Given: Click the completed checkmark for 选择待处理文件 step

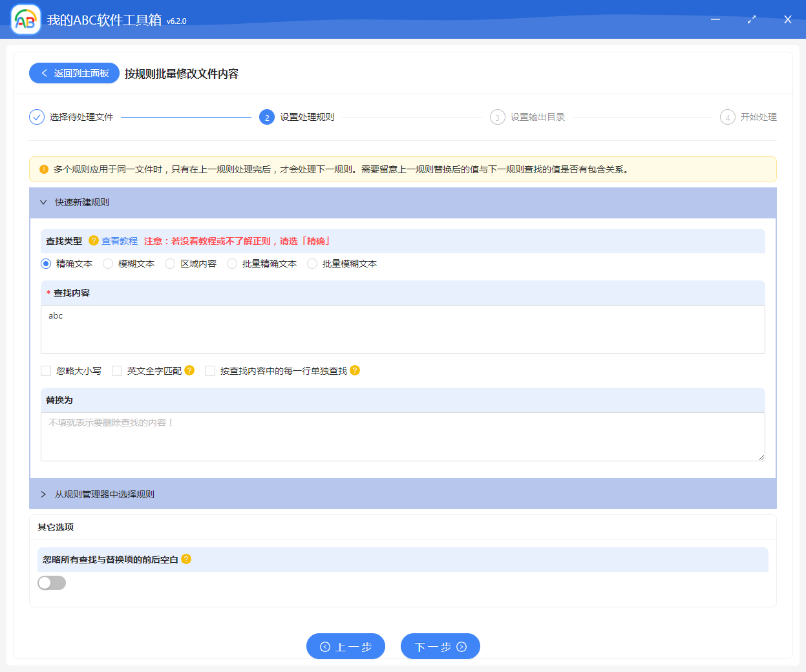Looking at the screenshot, I should (36, 117).
